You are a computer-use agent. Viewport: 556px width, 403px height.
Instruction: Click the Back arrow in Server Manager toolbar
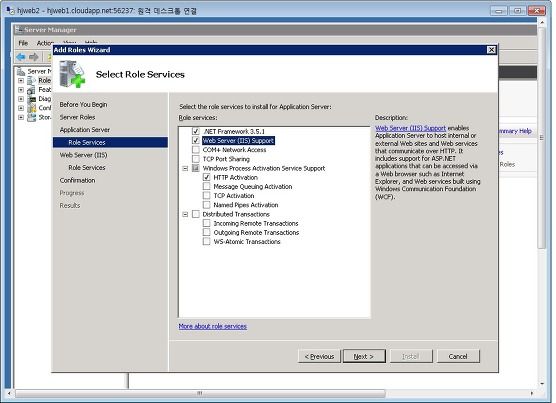(21, 56)
